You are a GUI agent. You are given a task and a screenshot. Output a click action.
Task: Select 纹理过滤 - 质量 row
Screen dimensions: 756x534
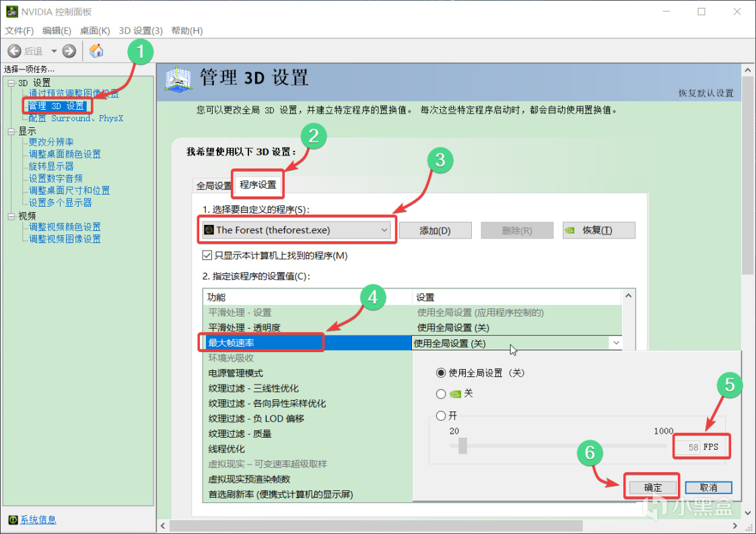[x=307, y=434]
